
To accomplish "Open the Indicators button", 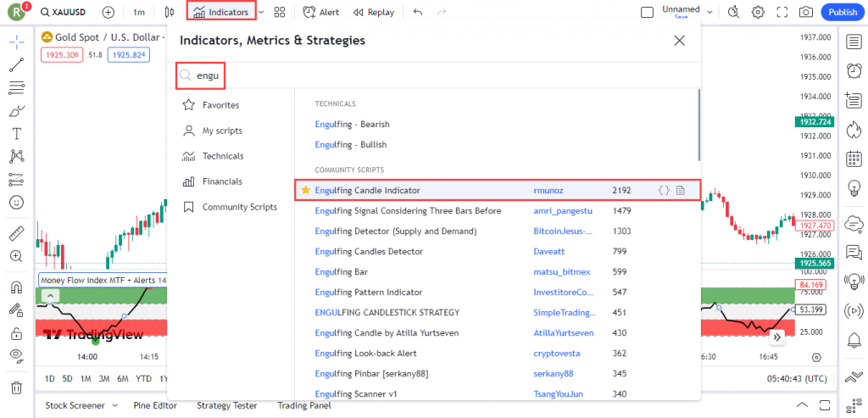I will pyautogui.click(x=221, y=12).
